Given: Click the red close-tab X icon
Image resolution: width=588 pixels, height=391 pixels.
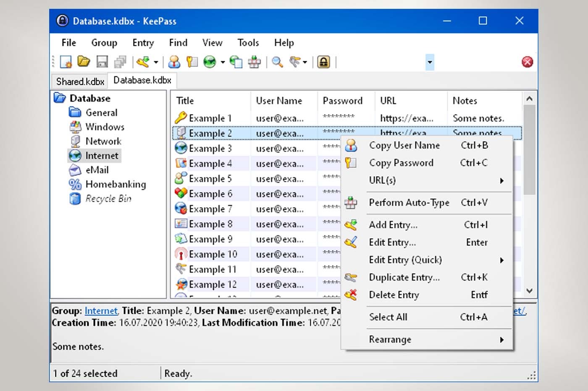Looking at the screenshot, I should coord(527,62).
